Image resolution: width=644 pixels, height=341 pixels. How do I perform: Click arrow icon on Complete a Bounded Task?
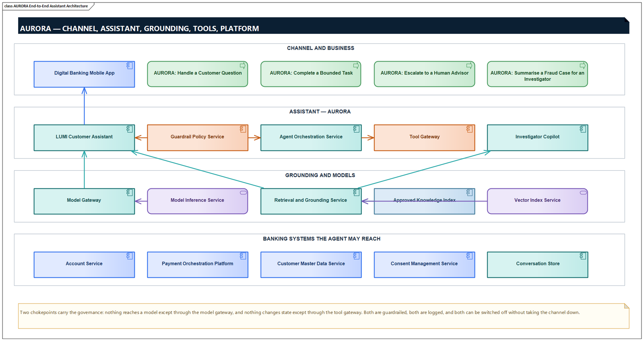[x=356, y=66]
